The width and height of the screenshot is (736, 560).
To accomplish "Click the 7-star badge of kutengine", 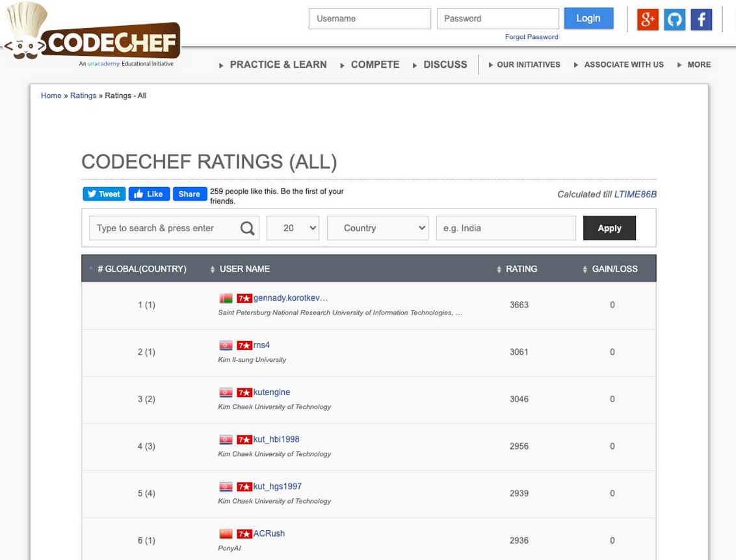I will tap(244, 392).
